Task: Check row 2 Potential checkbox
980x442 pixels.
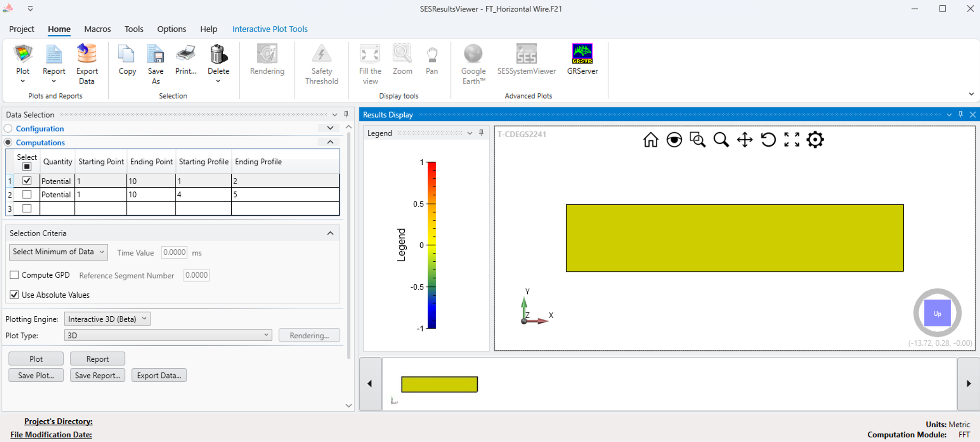Action: (27, 194)
